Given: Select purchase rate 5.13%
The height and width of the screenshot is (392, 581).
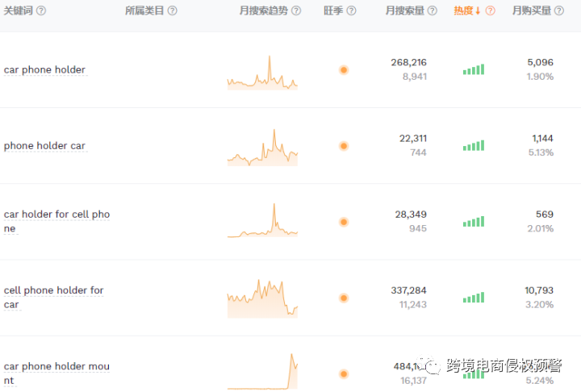Looking at the screenshot, I should click(x=541, y=152).
